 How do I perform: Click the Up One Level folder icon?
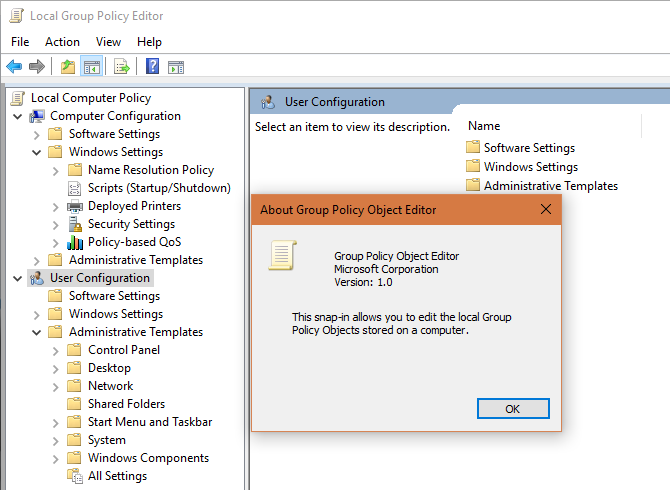pyautogui.click(x=67, y=67)
